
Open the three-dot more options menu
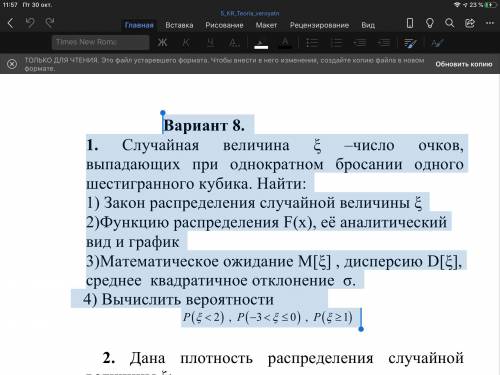pyautogui.click(x=490, y=23)
